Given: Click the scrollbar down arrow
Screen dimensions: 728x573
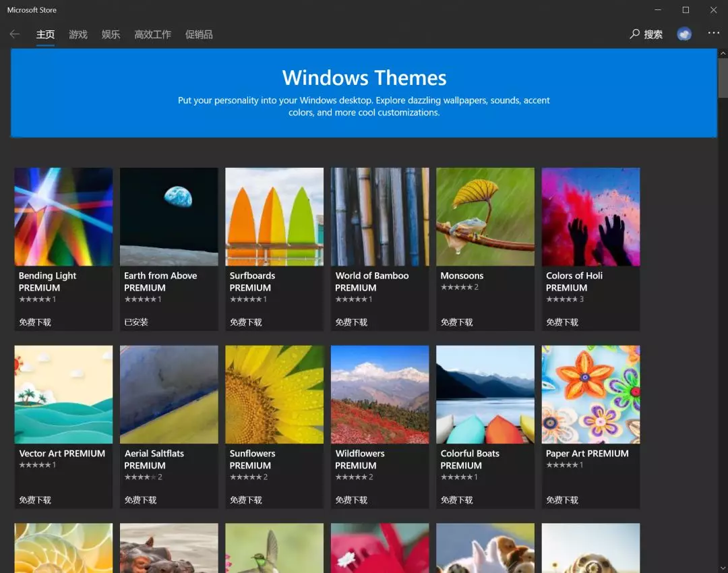Looking at the screenshot, I should coord(723,568).
